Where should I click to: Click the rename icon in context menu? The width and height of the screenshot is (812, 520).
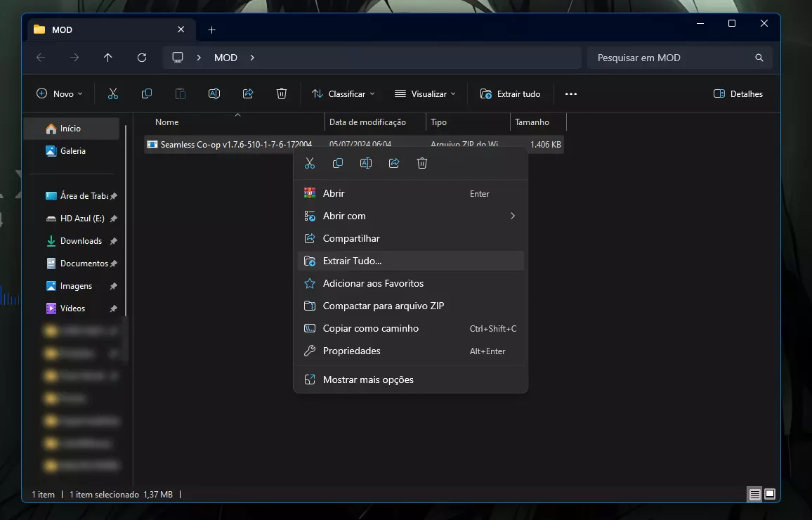click(x=366, y=163)
